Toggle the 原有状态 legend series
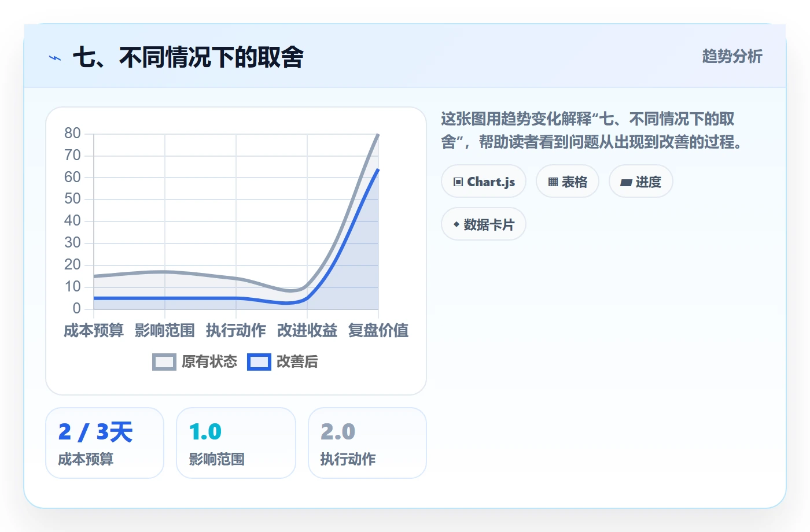Screen dimensions: 810x532 click(x=195, y=362)
